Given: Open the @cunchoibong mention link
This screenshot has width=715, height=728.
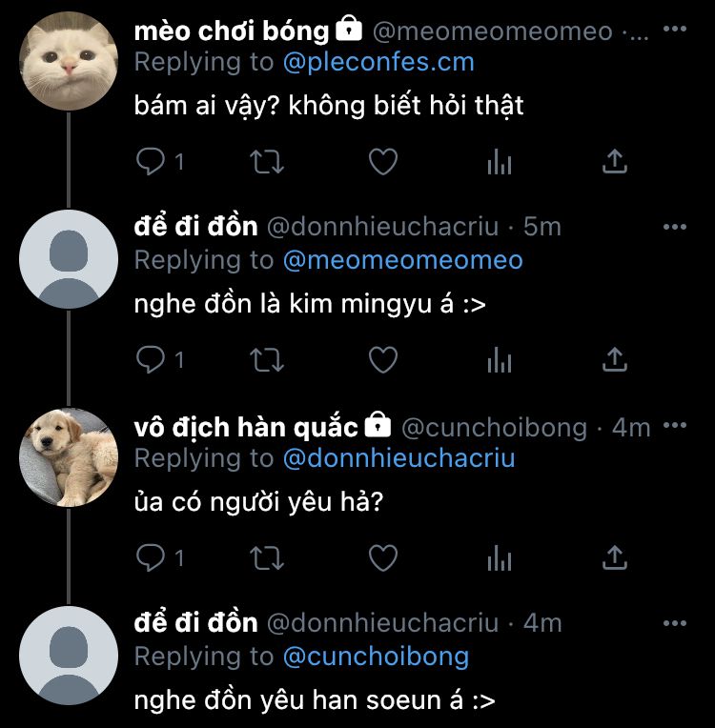Looking at the screenshot, I should (x=376, y=657).
